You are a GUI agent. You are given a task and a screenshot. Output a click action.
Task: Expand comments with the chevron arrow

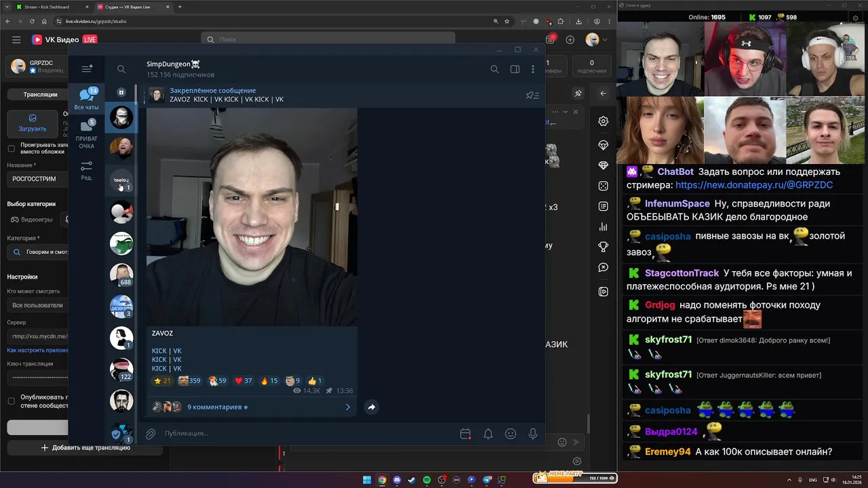[x=348, y=407]
